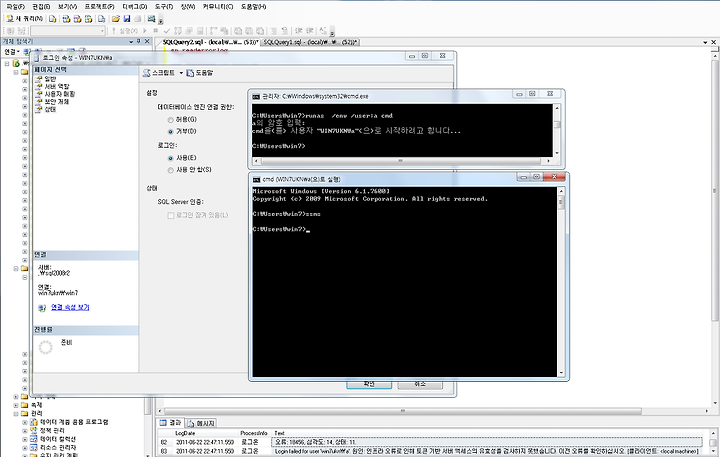Click the Debug play arrow icon in query toolbar

[145, 31]
